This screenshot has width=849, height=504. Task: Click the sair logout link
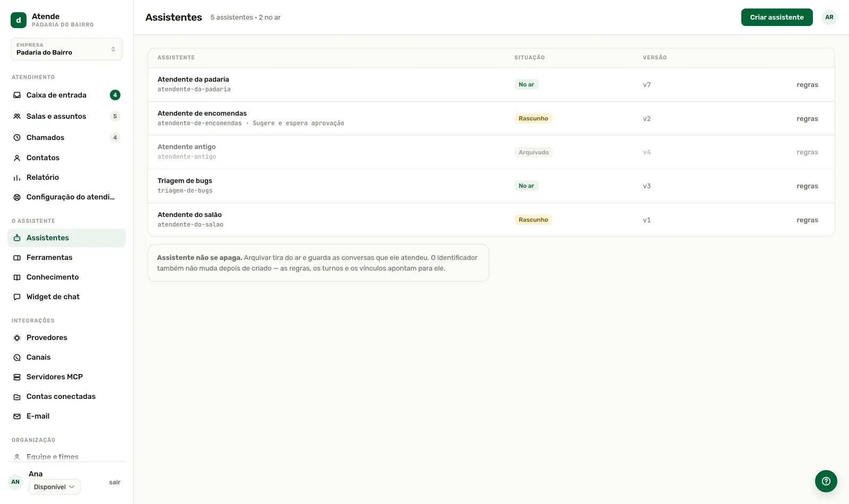click(x=115, y=482)
